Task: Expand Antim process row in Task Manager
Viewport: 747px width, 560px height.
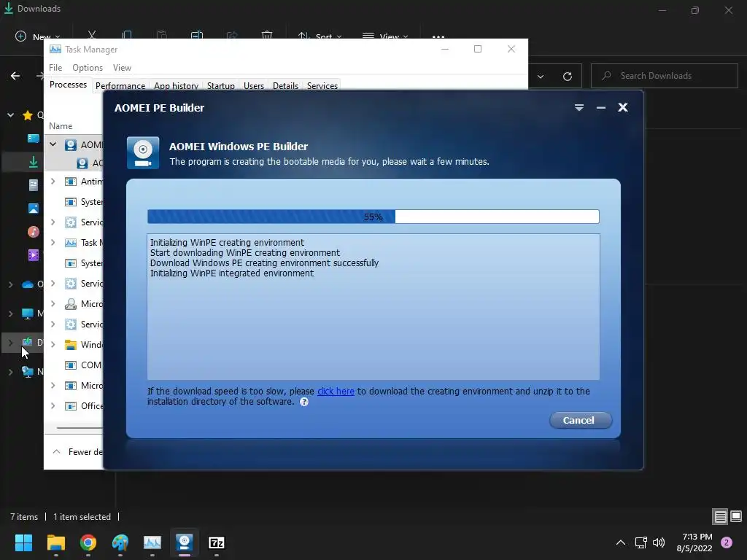Action: point(53,182)
